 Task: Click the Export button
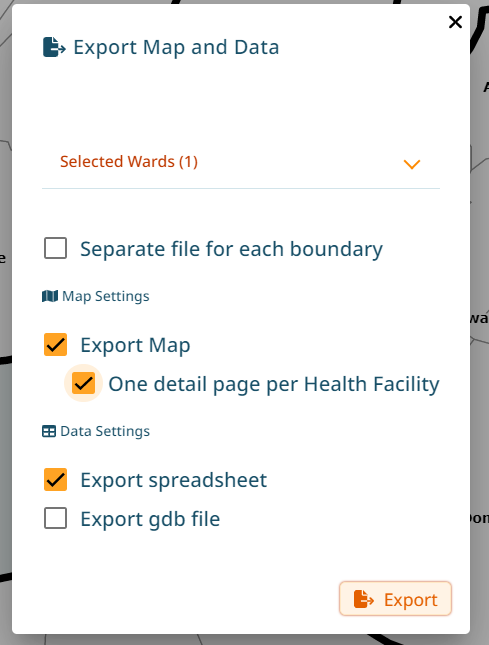[x=395, y=599]
